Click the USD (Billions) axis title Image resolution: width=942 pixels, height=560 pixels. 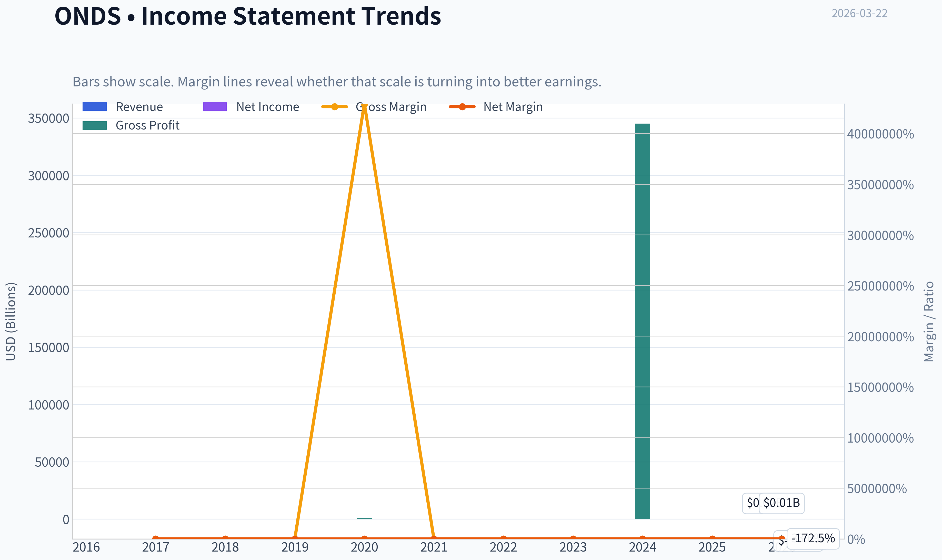tap(11, 322)
